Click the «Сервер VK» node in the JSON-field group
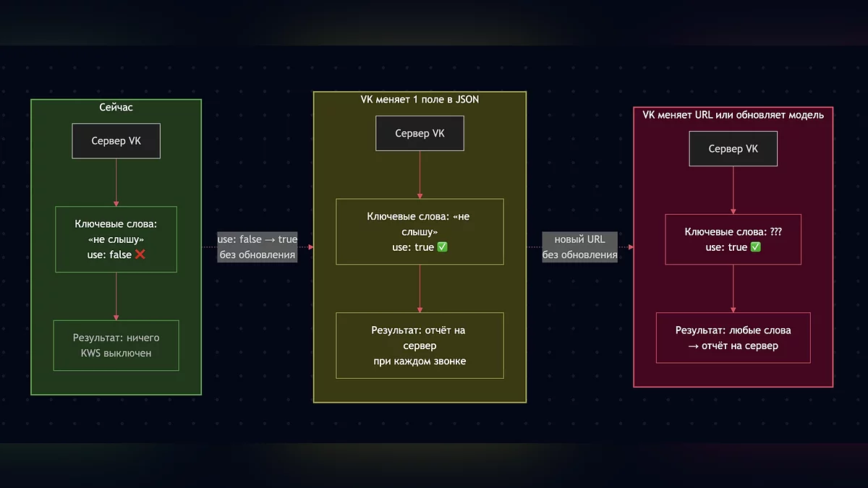 [x=420, y=134]
